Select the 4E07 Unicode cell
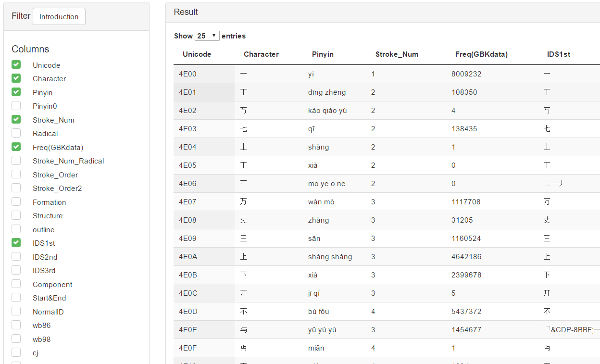 point(187,202)
